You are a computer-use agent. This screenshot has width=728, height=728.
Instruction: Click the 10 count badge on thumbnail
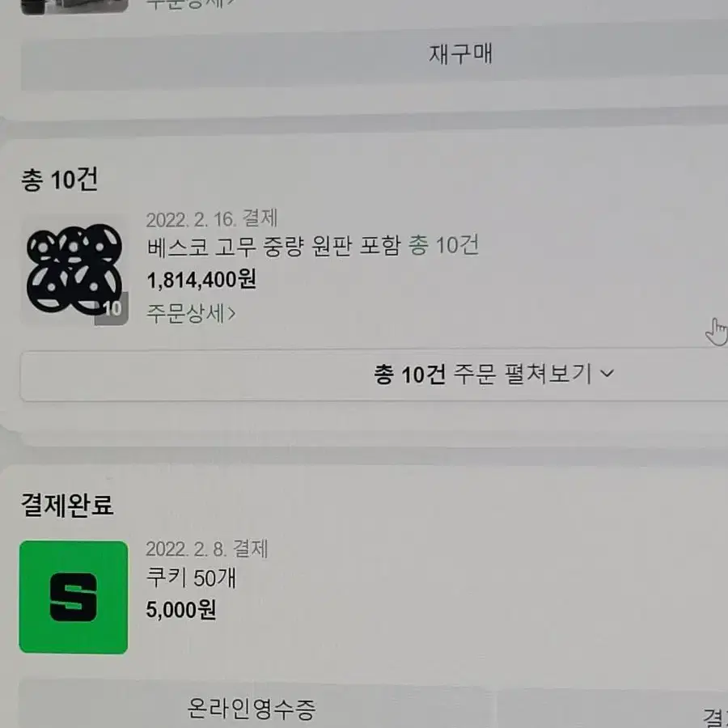pyautogui.click(x=112, y=309)
